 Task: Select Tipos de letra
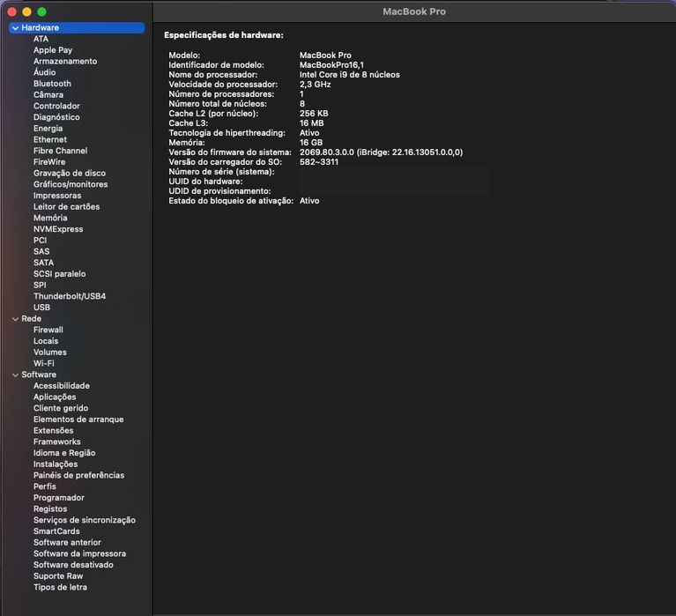60,588
